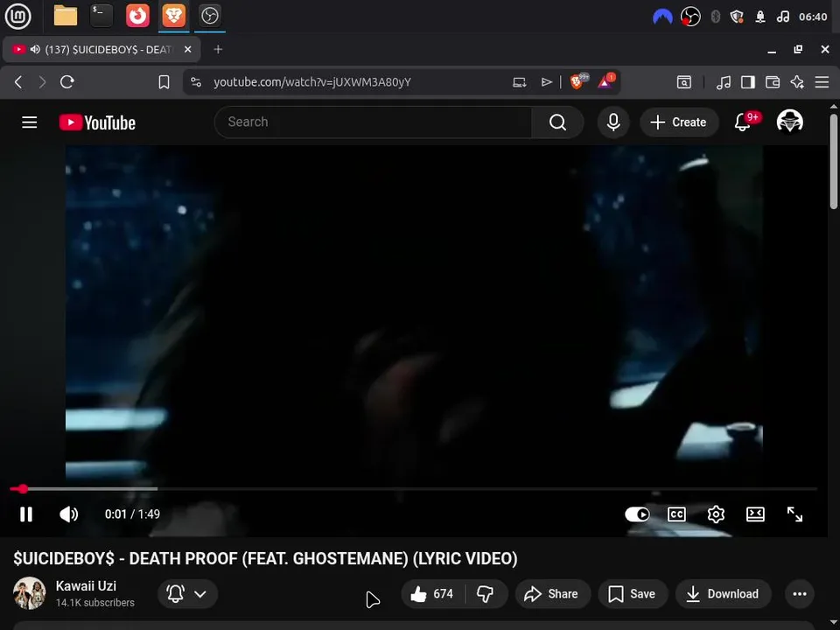840x630 pixels.
Task: Toggle the browser sidebar panel
Action: coord(748,82)
